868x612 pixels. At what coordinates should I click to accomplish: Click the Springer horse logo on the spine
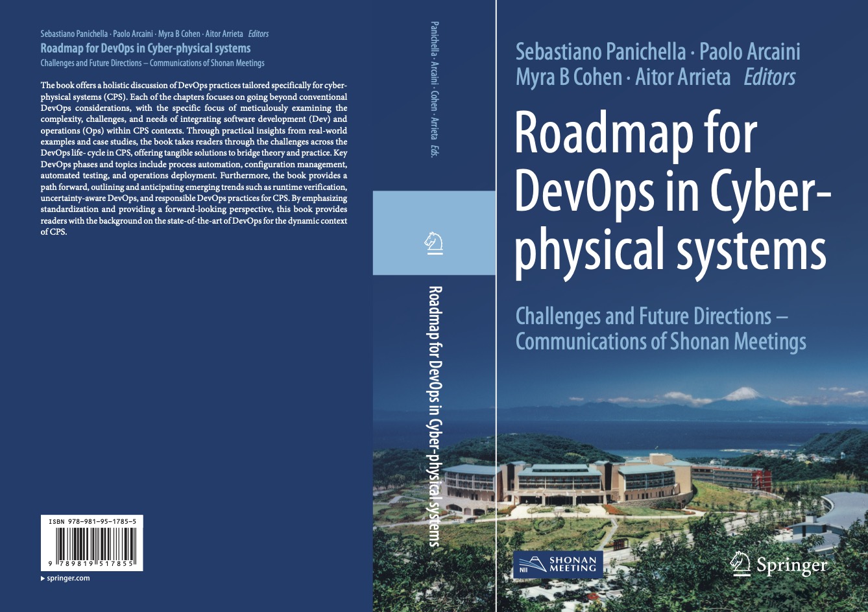434,242
